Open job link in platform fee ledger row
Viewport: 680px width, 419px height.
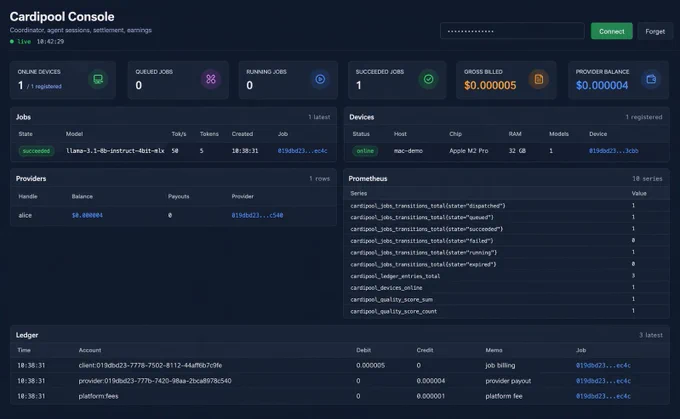(x=603, y=396)
